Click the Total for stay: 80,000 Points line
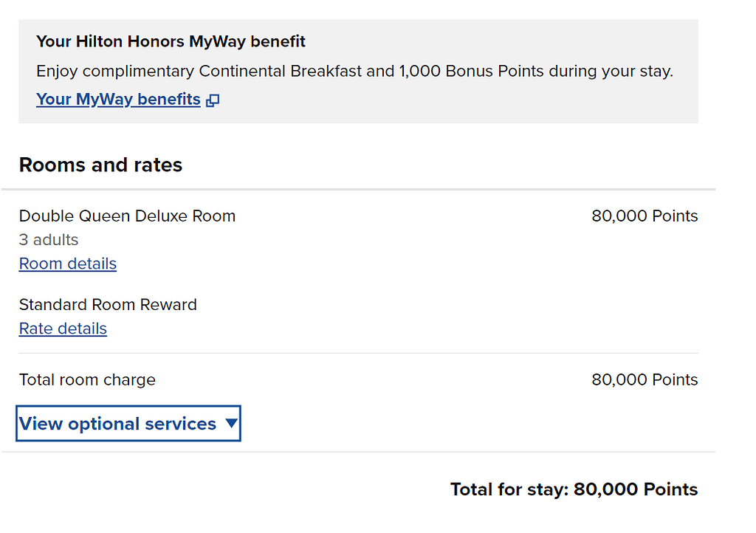The height and width of the screenshot is (533, 756). [x=574, y=489]
